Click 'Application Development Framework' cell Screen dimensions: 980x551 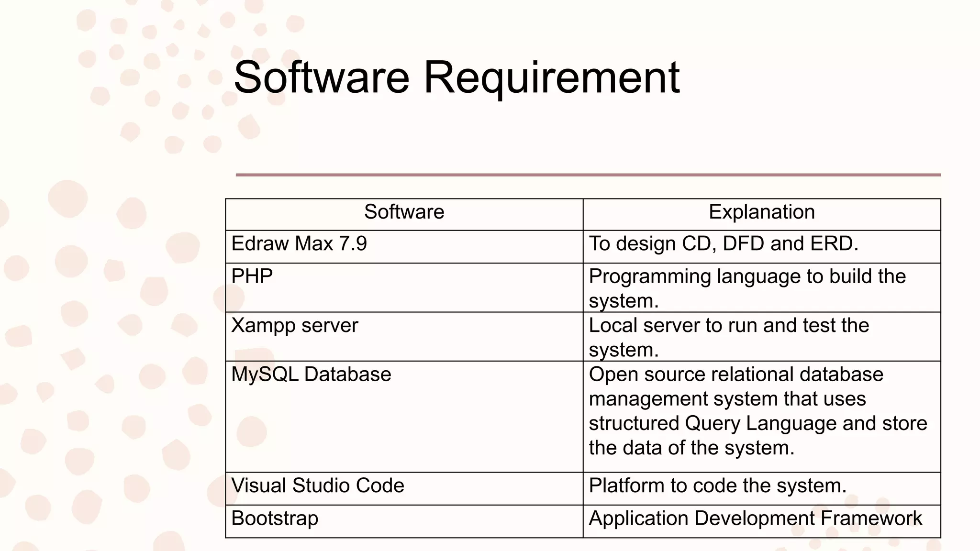click(x=755, y=518)
